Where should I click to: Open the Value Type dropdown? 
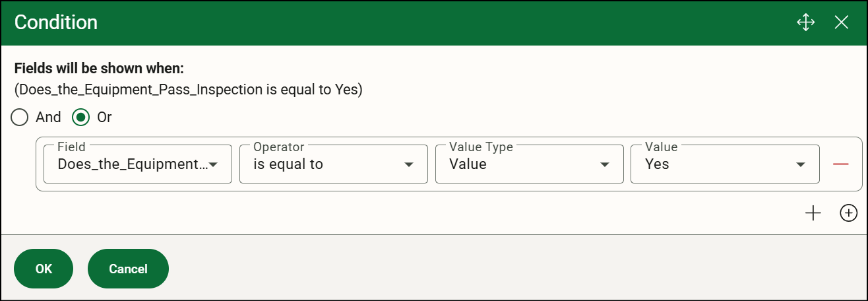[530, 164]
